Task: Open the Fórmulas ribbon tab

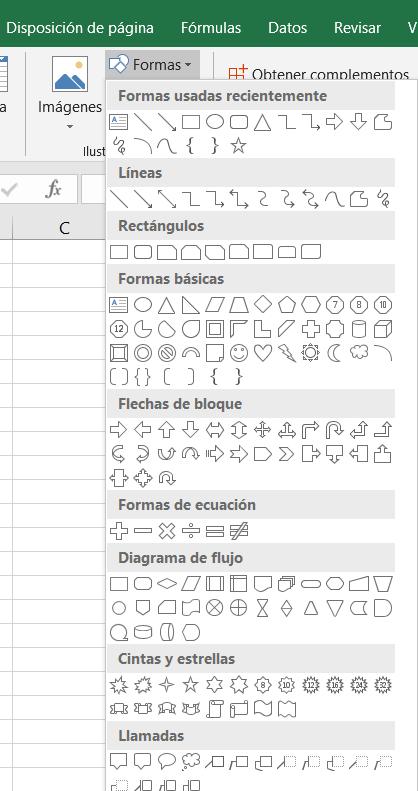Action: click(x=211, y=28)
